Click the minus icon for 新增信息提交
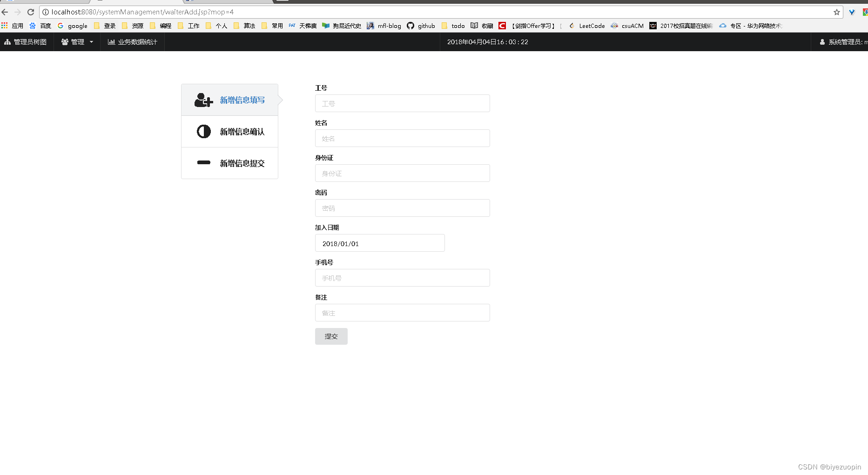This screenshot has height=475, width=868. (x=204, y=163)
